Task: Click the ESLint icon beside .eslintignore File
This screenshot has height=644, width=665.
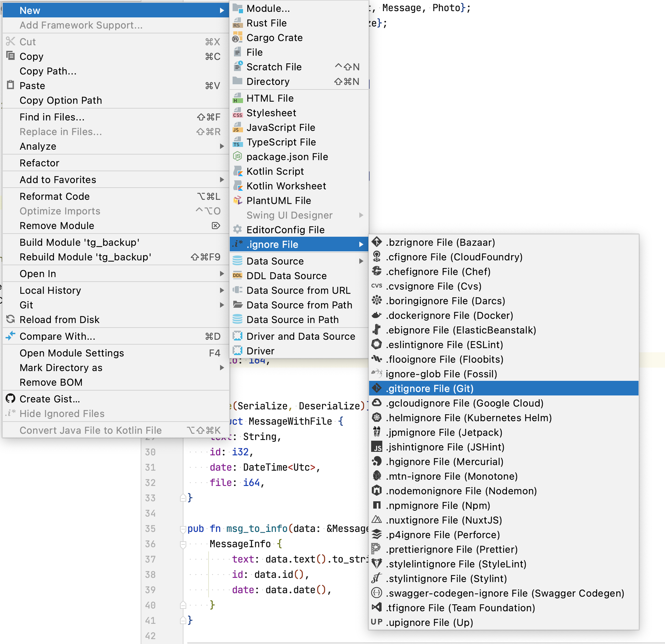Action: 377,345
